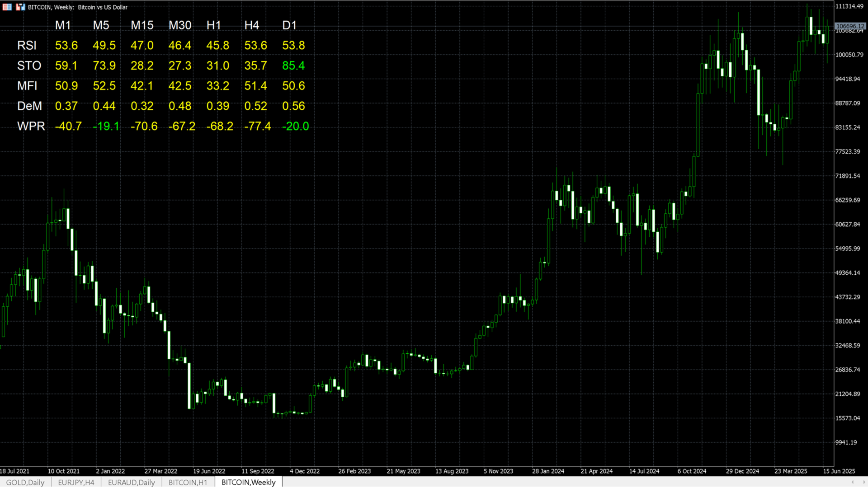Click the 28 Jan 2024 date marker
The height and width of the screenshot is (488, 868).
(548, 471)
